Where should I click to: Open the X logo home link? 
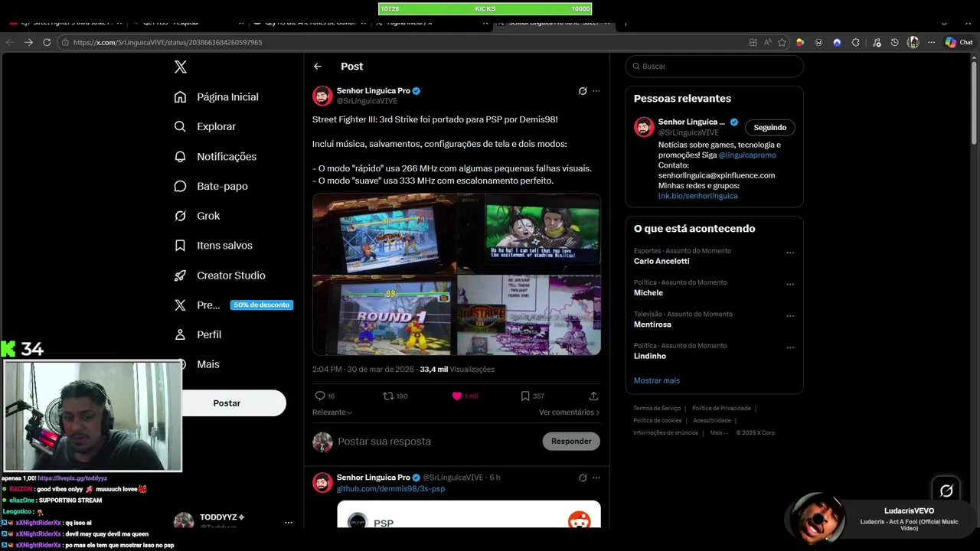pyautogui.click(x=181, y=67)
